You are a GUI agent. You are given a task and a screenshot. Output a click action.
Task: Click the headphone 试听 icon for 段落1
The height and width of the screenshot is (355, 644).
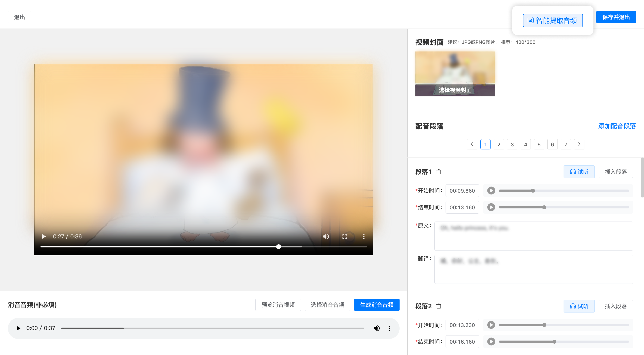point(573,172)
